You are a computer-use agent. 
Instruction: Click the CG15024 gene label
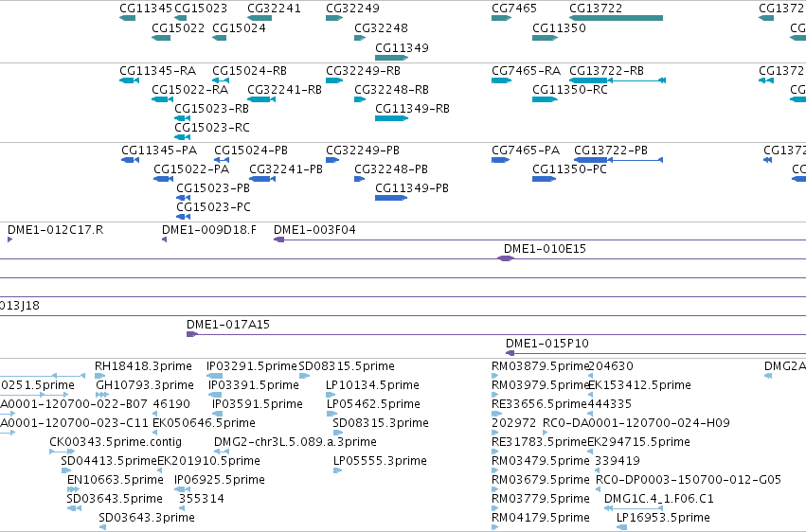239,27
